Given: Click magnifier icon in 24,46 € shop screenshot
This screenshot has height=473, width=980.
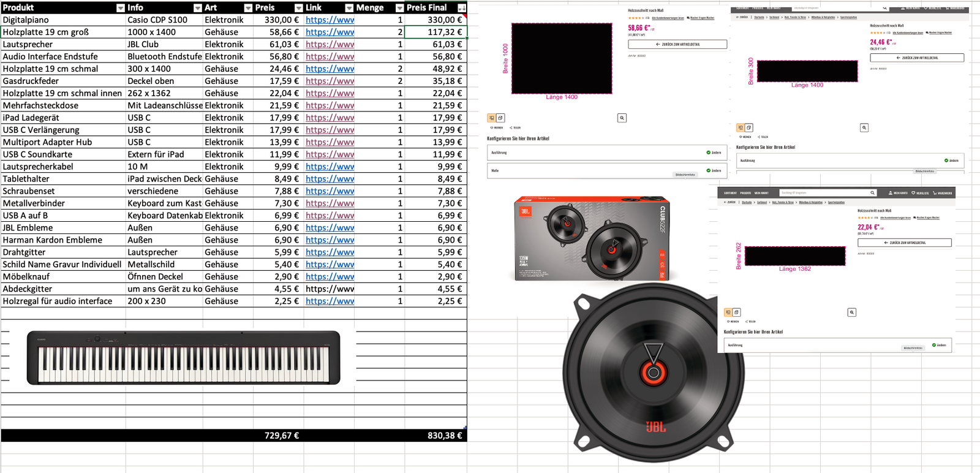Looking at the screenshot, I should coord(864,127).
